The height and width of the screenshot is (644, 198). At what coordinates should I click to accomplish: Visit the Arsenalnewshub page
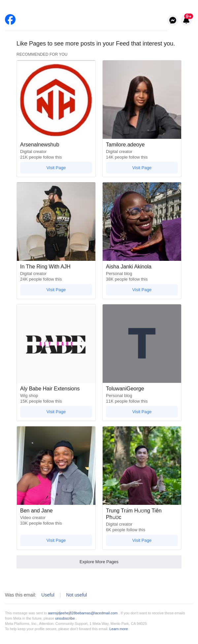tap(56, 168)
